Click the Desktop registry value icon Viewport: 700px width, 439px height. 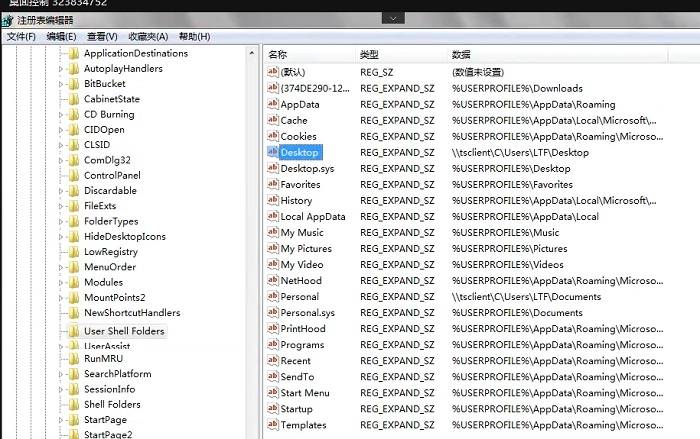(x=272, y=152)
